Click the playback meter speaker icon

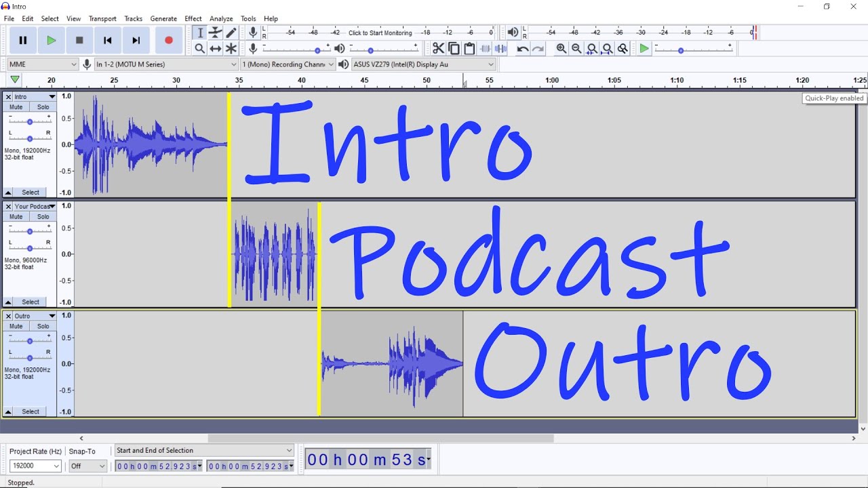(x=513, y=32)
